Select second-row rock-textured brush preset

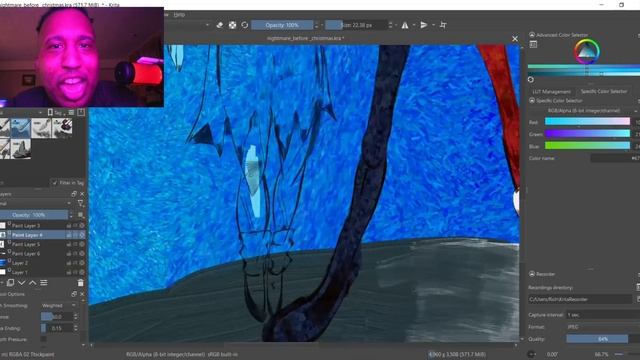21,149
